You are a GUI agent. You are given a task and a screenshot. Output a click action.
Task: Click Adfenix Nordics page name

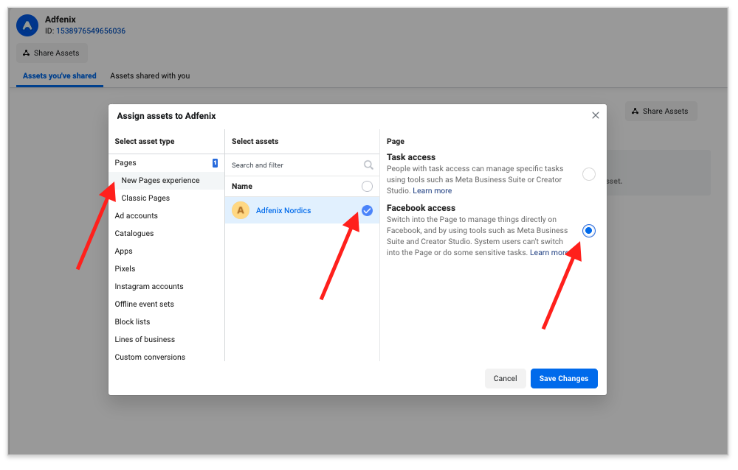283,211
